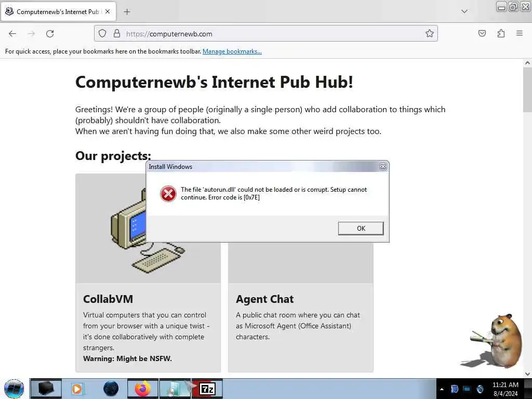Switch to Firefox on the taskbar
The height and width of the screenshot is (399, 532).
[143, 389]
